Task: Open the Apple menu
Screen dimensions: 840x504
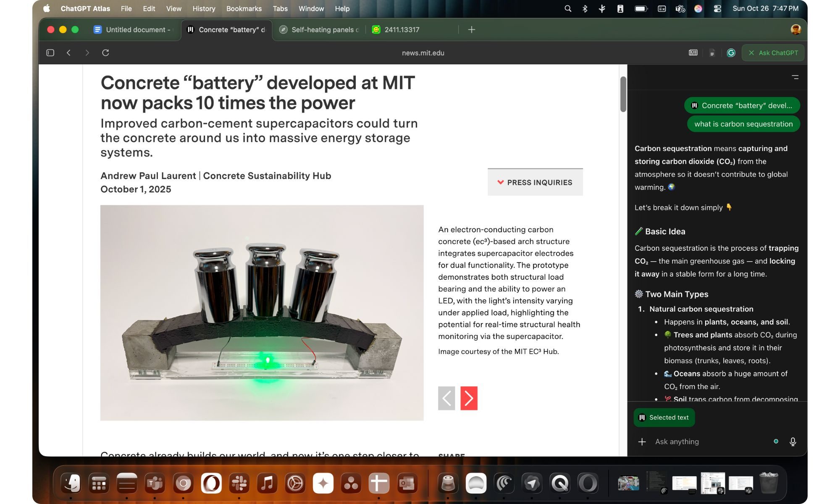Action: pyautogui.click(x=47, y=8)
